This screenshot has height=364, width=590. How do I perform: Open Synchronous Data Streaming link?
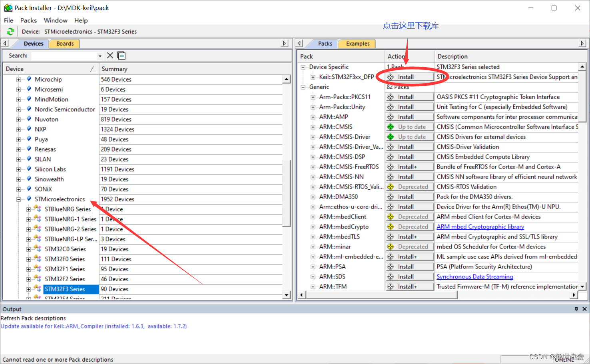474,276
